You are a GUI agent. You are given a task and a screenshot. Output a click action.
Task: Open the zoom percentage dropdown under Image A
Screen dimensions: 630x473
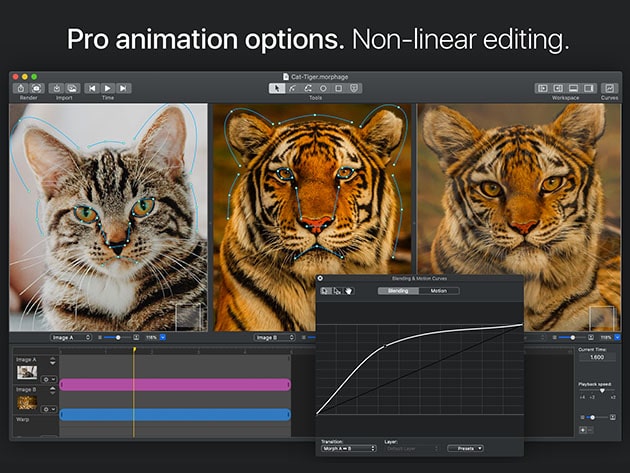click(x=163, y=338)
